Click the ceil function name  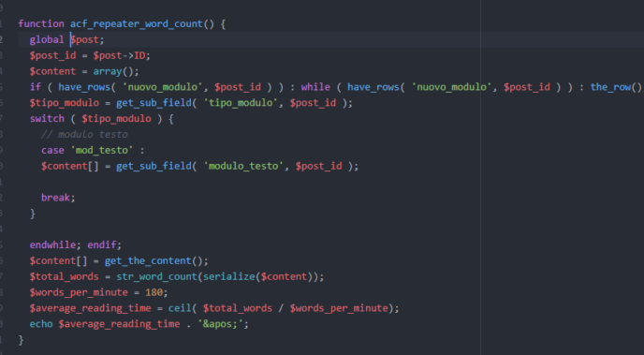click(180, 308)
